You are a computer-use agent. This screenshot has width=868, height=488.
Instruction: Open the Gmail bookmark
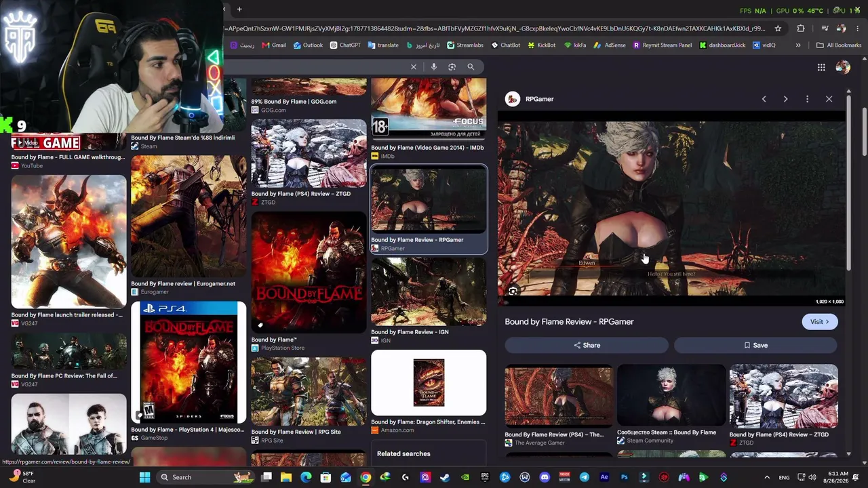[273, 45]
